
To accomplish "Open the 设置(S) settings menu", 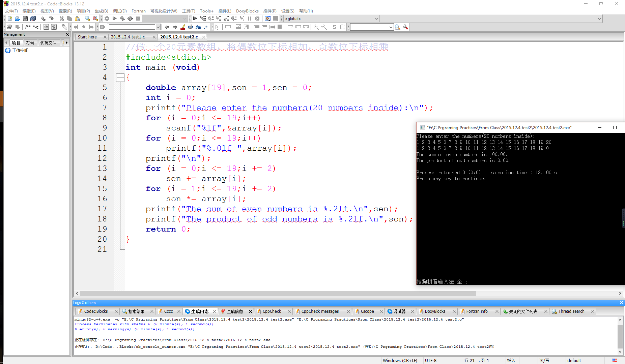I will 288,11.
